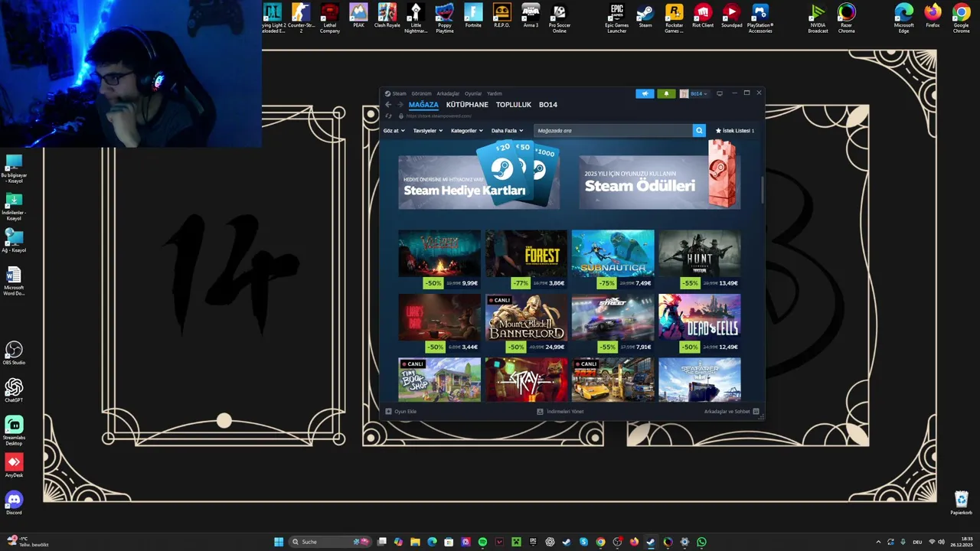Open the Papierkorb recycle bin
This screenshot has height=551, width=980.
click(x=961, y=503)
